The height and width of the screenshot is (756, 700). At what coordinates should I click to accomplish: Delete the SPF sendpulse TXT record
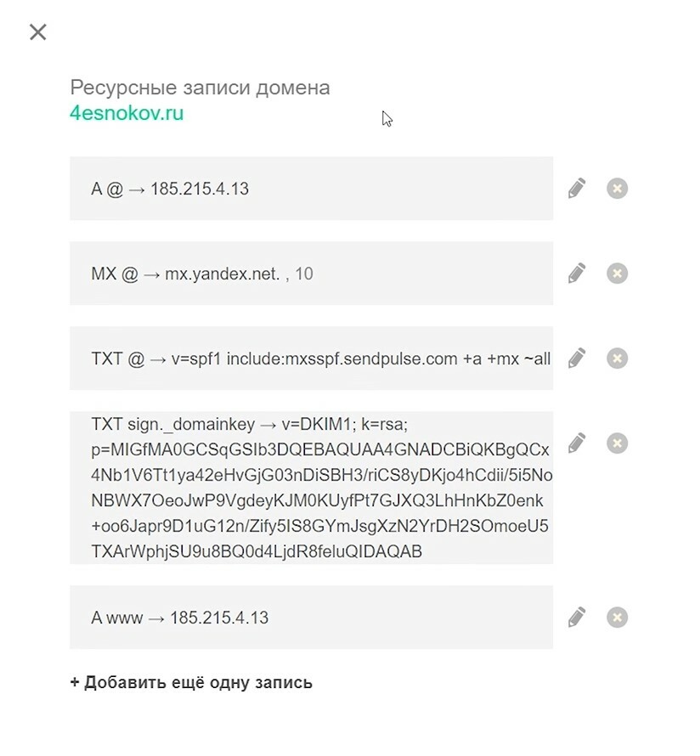617,358
